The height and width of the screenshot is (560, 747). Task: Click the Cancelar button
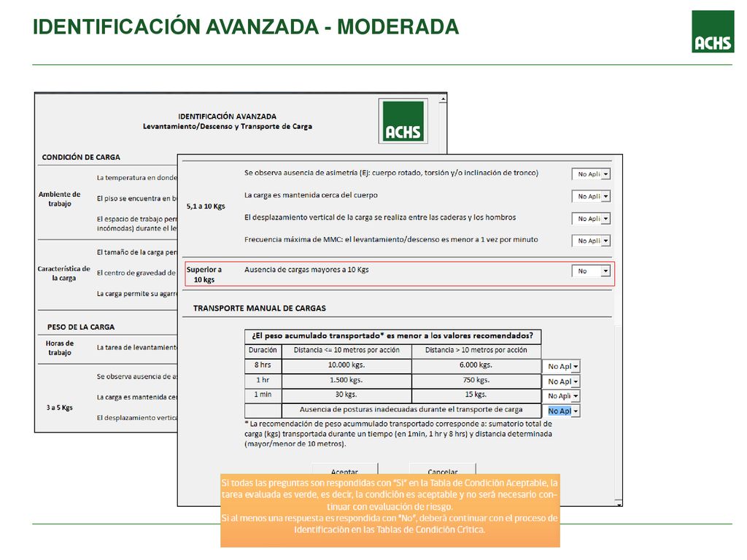(x=443, y=469)
